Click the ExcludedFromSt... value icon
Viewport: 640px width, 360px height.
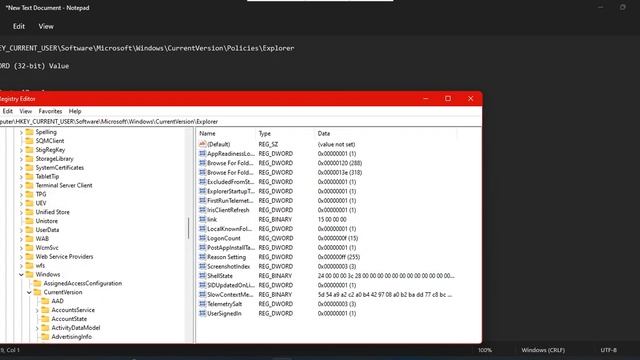(x=202, y=182)
